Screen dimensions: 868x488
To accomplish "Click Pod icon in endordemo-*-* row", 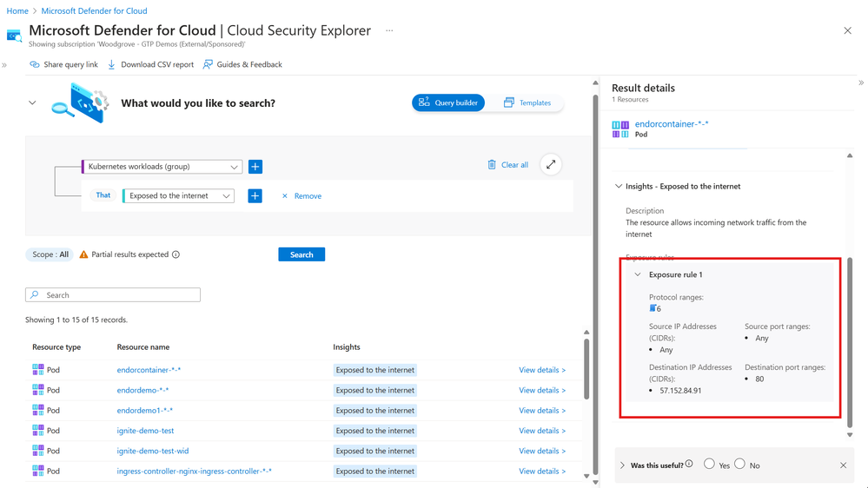I will [37, 390].
